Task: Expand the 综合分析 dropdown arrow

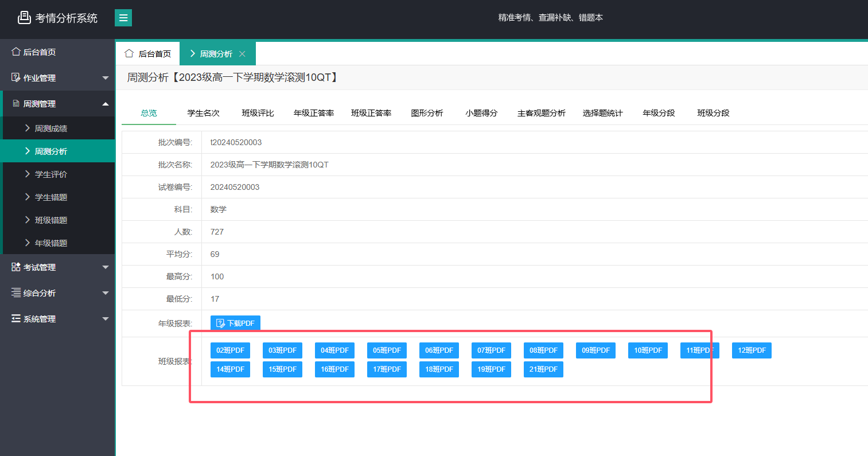Action: click(x=106, y=293)
